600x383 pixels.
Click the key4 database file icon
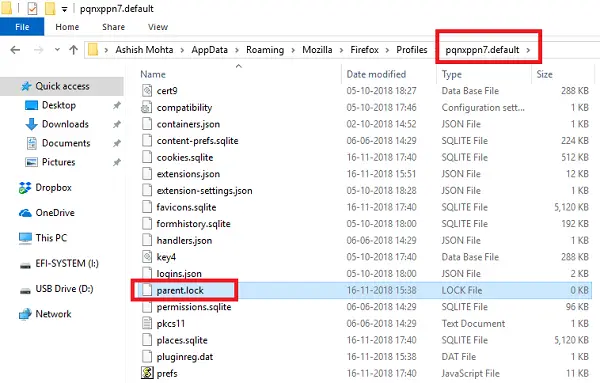147,257
